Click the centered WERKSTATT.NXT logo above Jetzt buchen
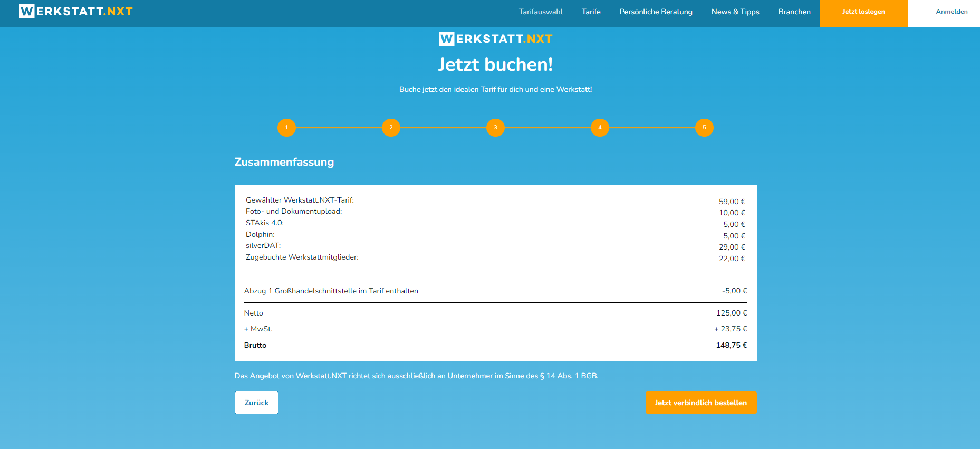Screen dimensions: 980x449 click(x=495, y=39)
